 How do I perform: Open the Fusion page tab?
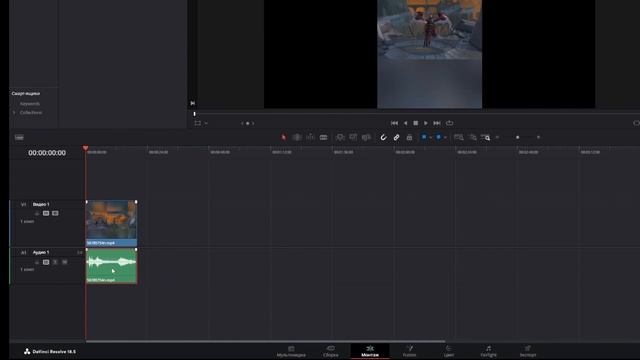point(409,351)
